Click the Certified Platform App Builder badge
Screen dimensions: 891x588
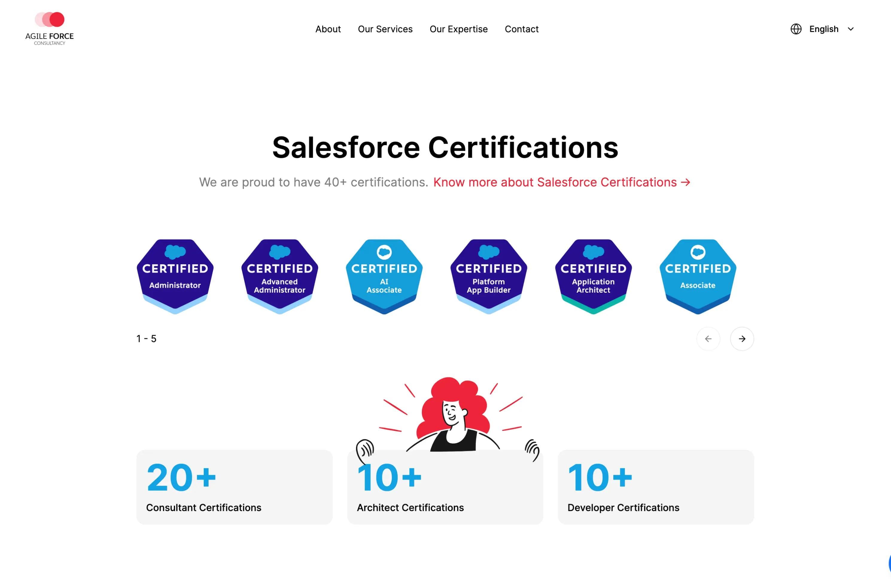pos(489,276)
